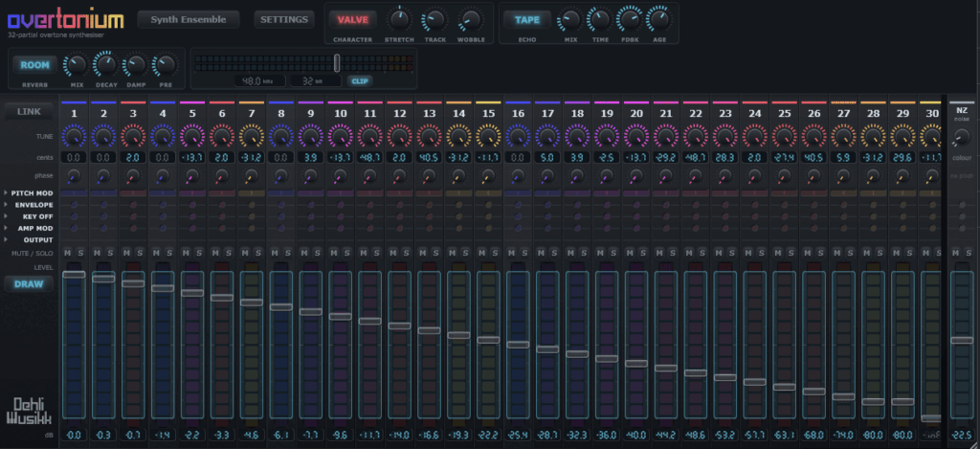Mute partial 8

275,253
